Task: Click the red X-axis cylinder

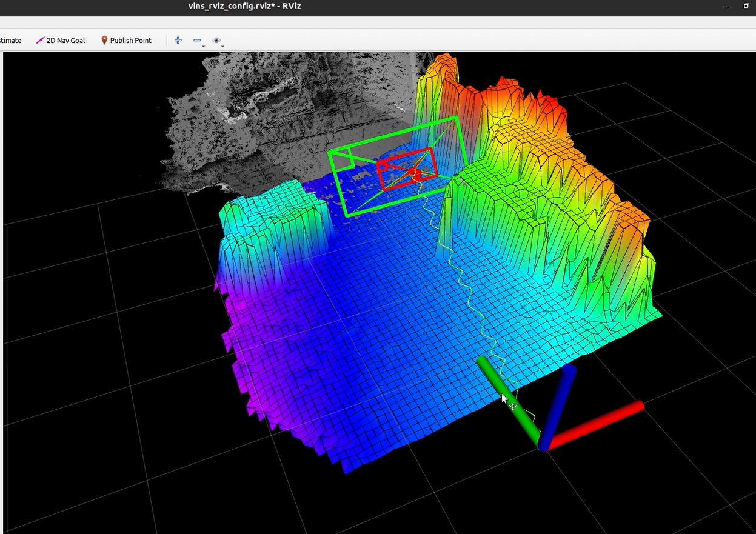Action: 597,424
